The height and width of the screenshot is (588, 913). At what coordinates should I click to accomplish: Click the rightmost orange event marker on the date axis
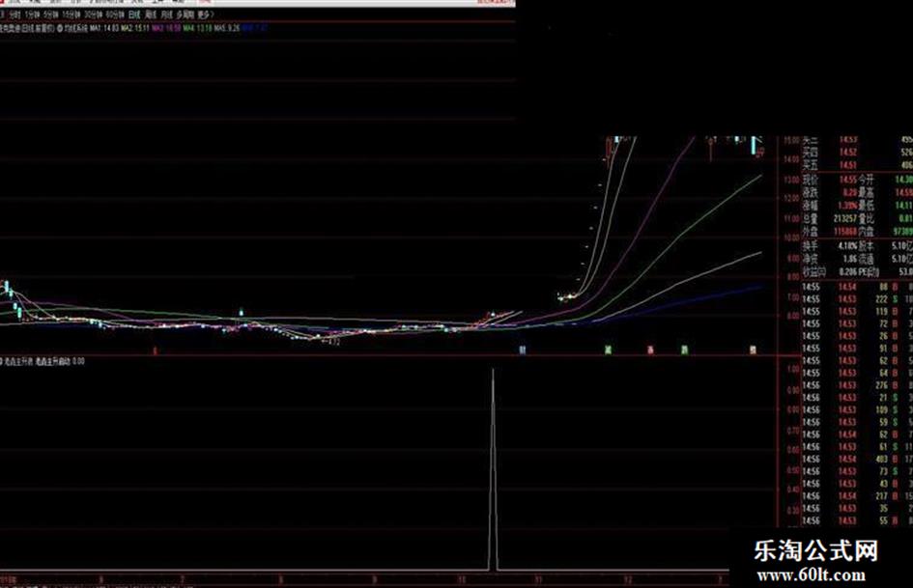[x=753, y=350]
